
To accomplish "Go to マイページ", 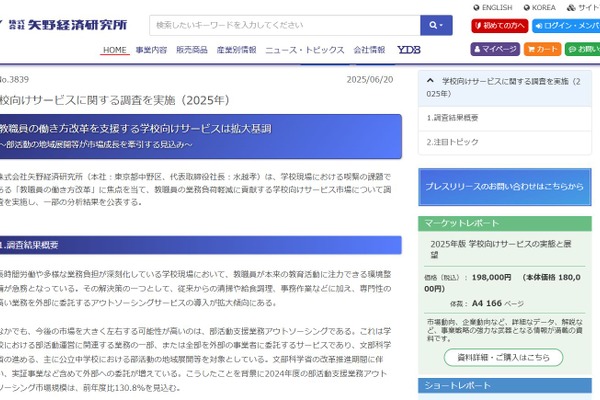I will (495, 49).
